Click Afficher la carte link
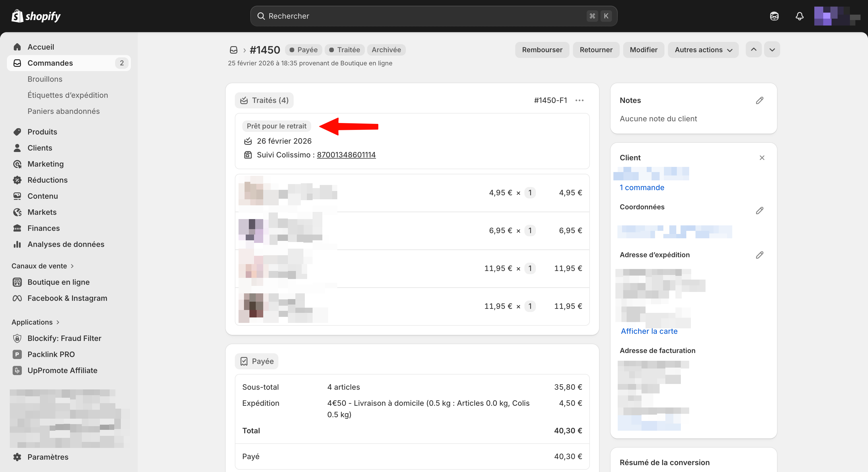The width and height of the screenshot is (868, 472). (x=649, y=331)
